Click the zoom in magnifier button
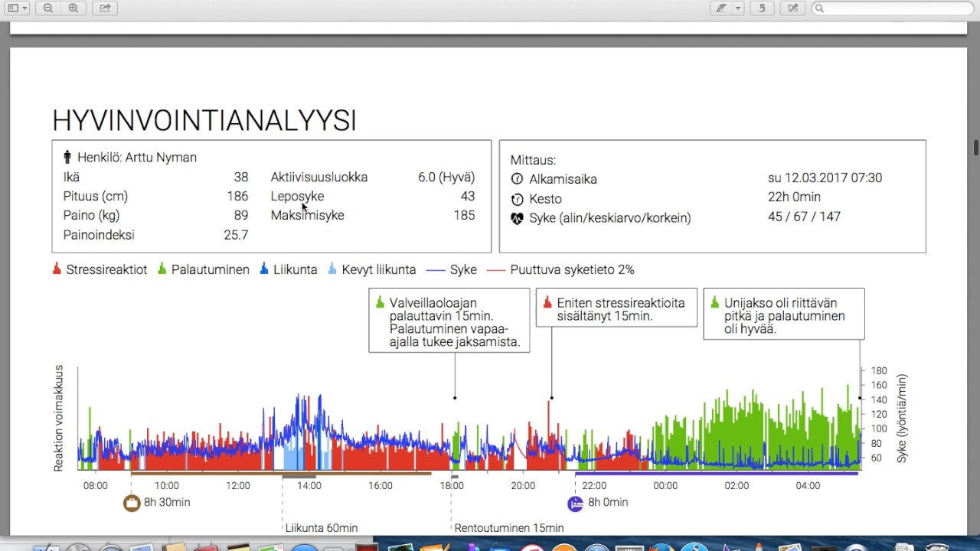 pyautogui.click(x=73, y=8)
